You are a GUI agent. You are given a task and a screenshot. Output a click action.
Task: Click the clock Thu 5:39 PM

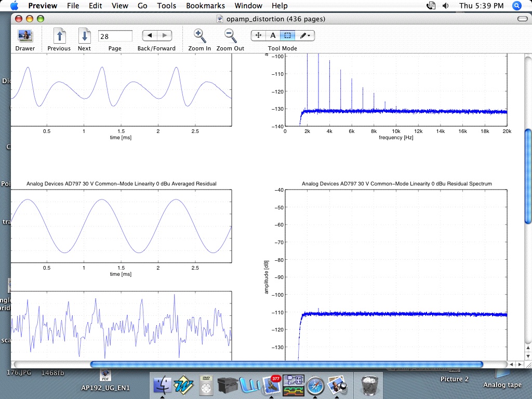[x=482, y=5]
